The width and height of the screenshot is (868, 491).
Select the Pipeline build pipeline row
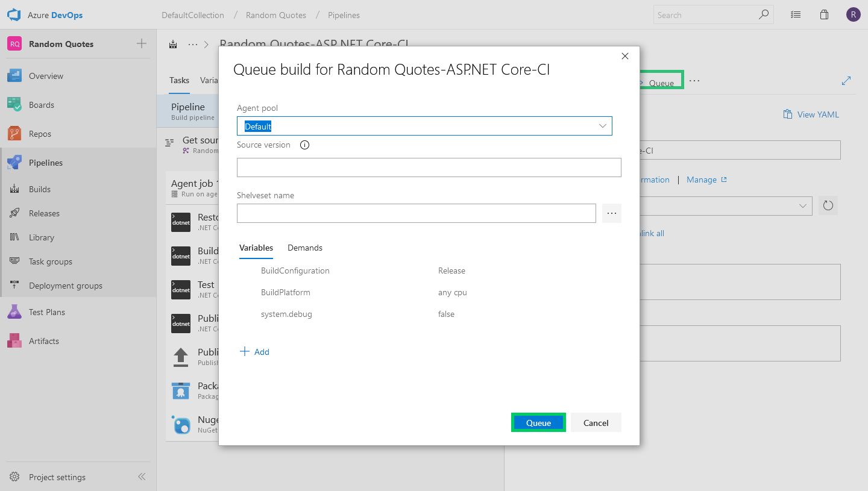click(x=187, y=111)
